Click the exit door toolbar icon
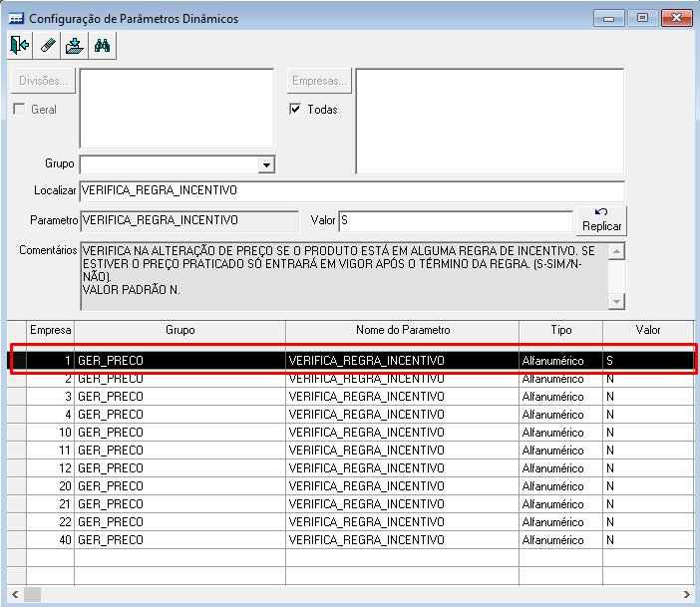 (19, 46)
